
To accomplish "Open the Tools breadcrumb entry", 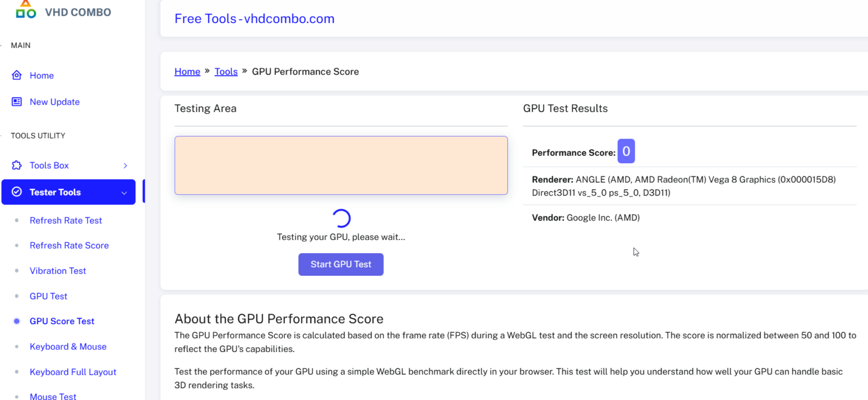I will pos(226,71).
